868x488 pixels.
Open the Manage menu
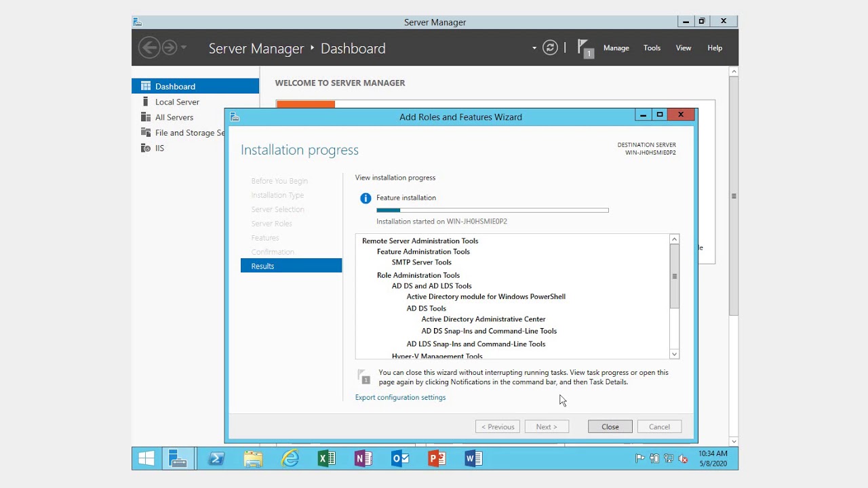coord(616,48)
